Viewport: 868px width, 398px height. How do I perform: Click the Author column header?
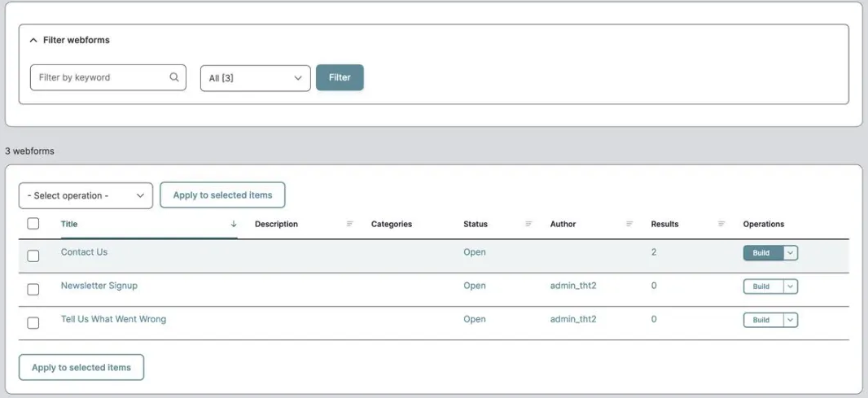point(563,224)
